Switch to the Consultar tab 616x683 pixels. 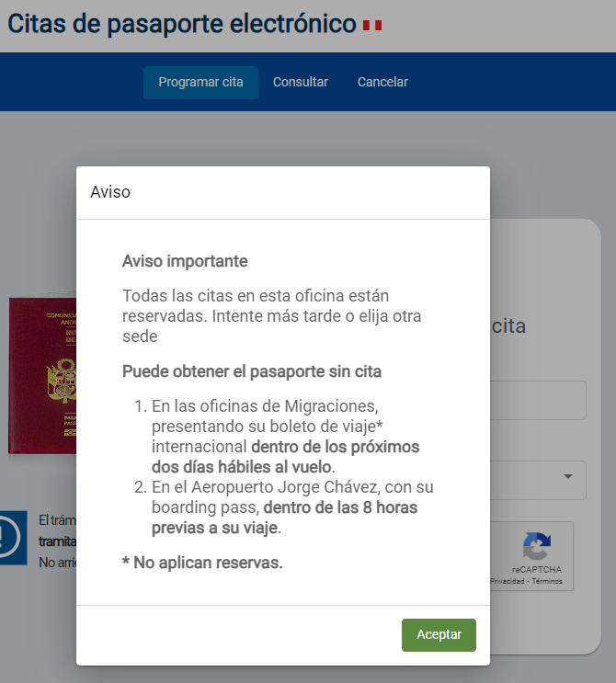[x=300, y=83]
